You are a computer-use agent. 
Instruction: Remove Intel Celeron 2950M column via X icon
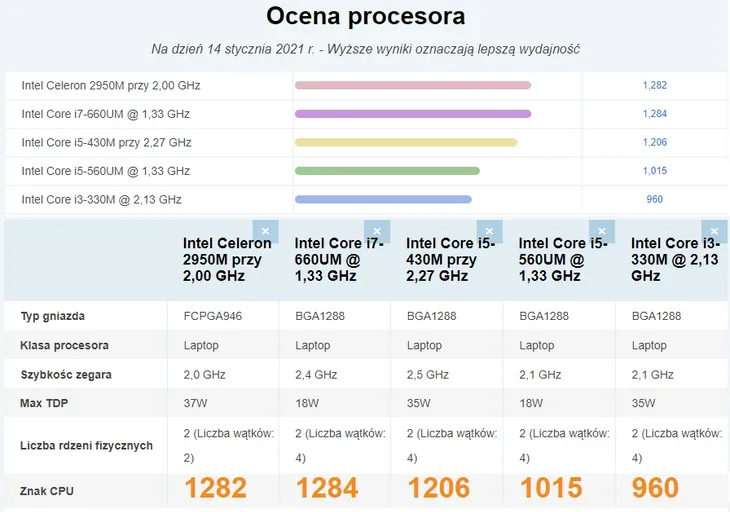(x=265, y=231)
